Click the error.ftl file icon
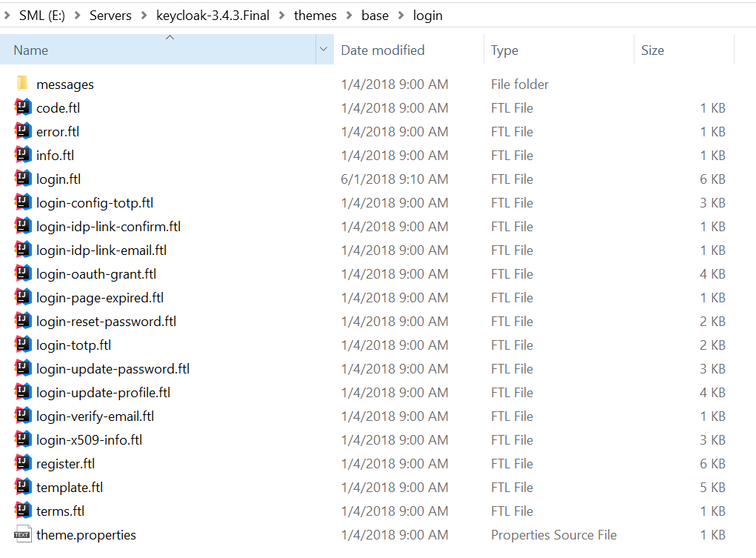The width and height of the screenshot is (756, 558). tap(23, 131)
